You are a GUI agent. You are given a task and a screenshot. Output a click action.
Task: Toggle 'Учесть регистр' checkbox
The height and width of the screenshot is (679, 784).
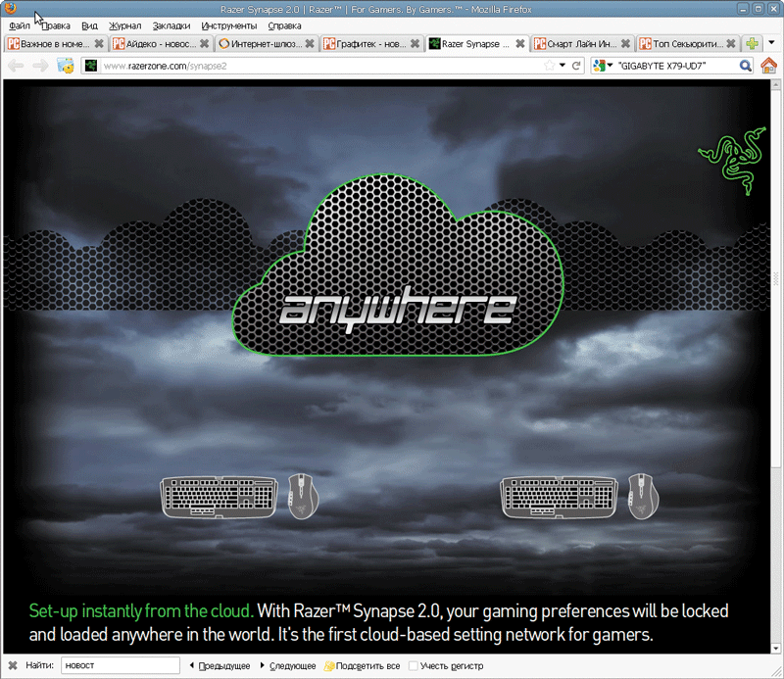point(413,665)
